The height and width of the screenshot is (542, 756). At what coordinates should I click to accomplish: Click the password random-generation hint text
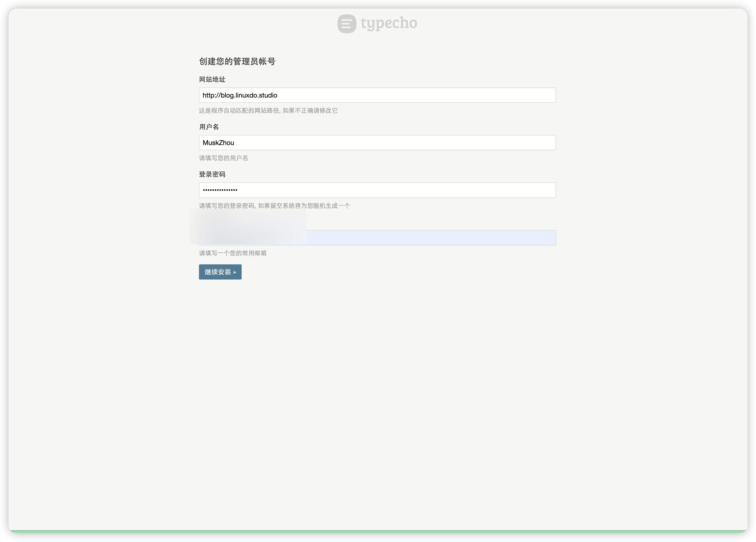tap(274, 206)
